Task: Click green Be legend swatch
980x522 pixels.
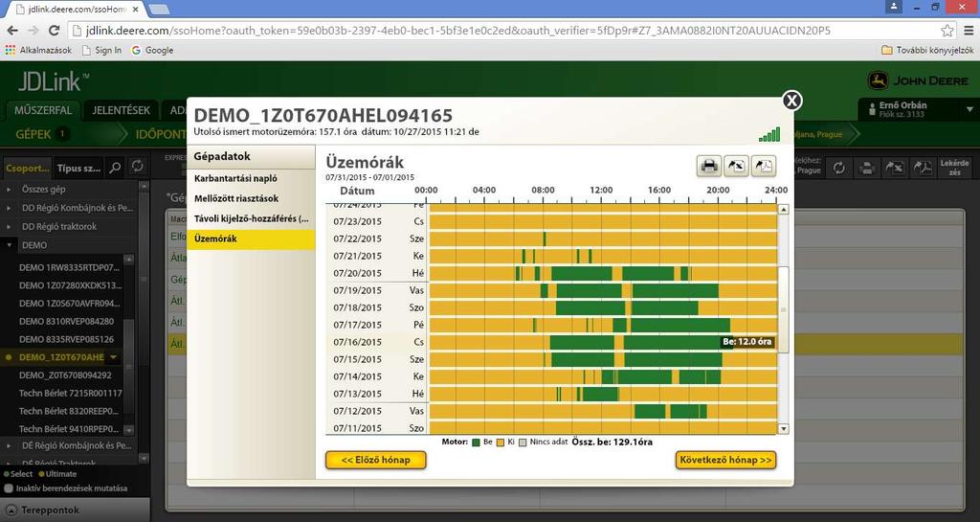Action: (x=476, y=442)
